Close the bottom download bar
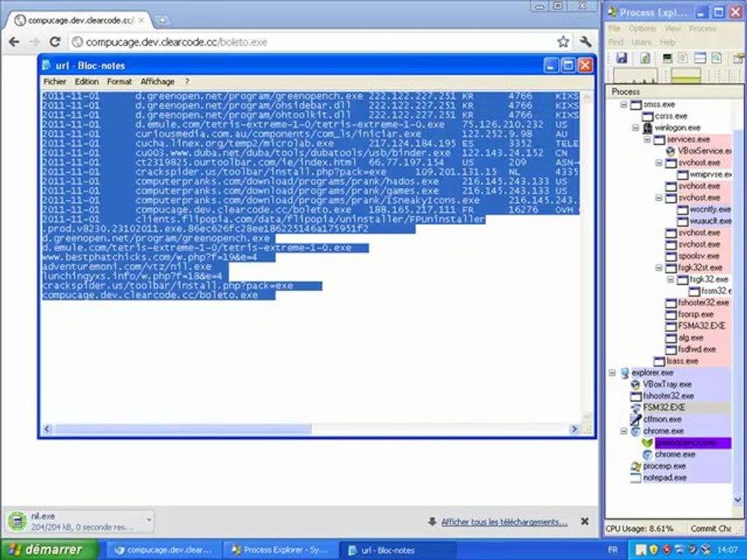Screen dimensions: 747x560 [x=585, y=522]
